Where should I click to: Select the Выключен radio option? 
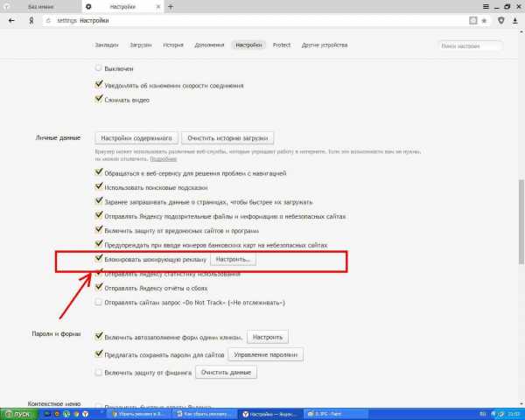click(98, 68)
